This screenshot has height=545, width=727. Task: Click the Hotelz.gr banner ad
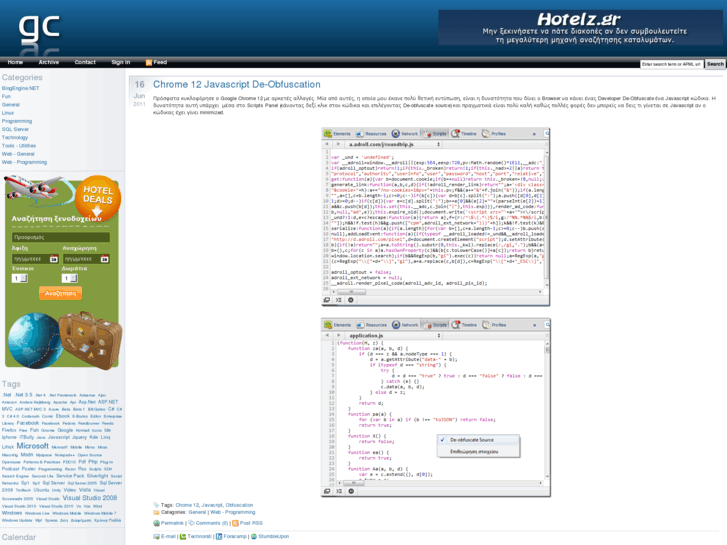point(580,28)
